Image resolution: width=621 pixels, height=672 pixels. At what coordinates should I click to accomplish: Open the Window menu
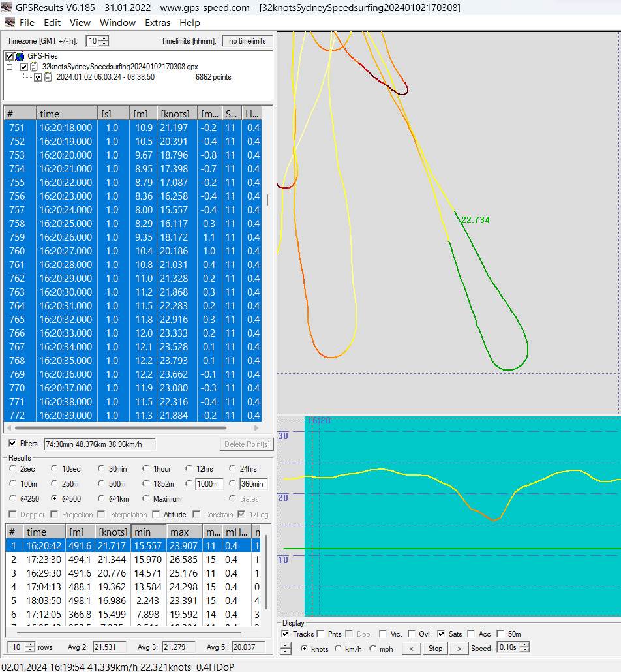[117, 23]
